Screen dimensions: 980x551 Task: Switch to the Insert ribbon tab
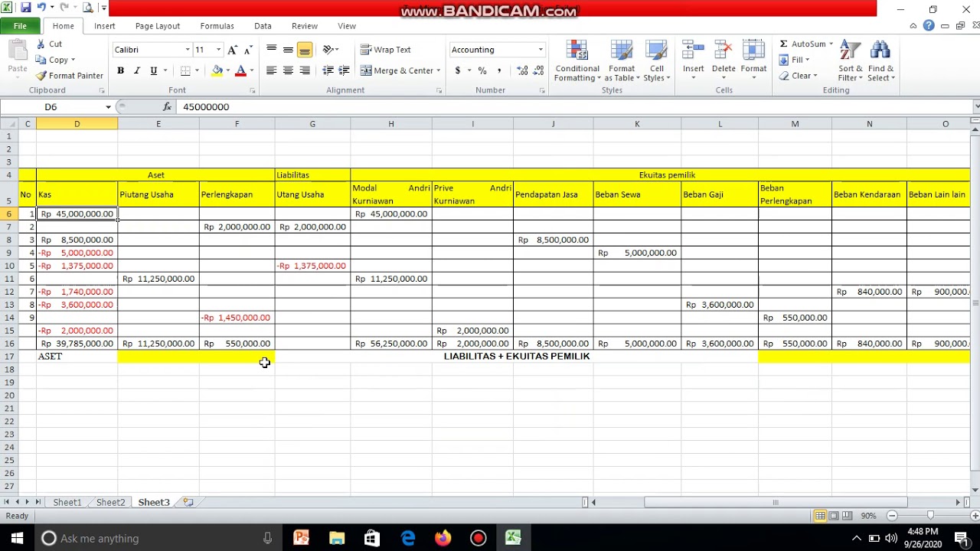105,26
